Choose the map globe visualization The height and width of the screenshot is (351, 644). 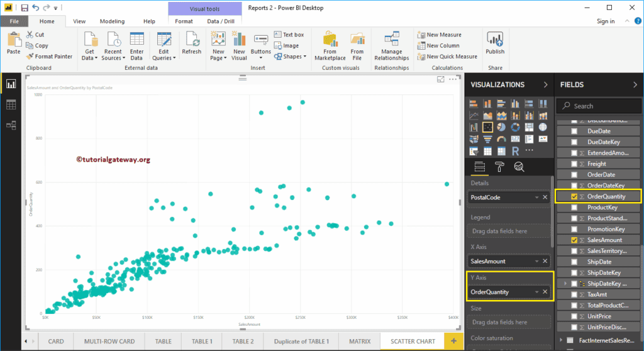(x=543, y=128)
